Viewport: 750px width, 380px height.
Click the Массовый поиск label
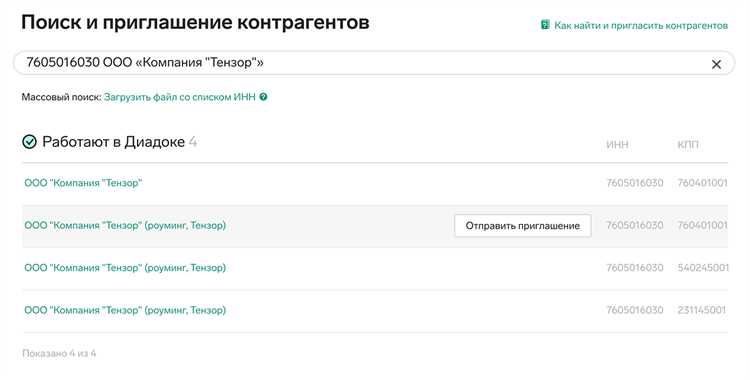[x=61, y=97]
